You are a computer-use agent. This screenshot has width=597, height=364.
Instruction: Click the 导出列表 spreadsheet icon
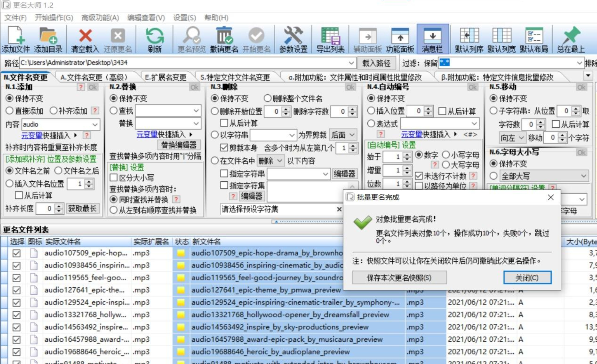click(331, 36)
